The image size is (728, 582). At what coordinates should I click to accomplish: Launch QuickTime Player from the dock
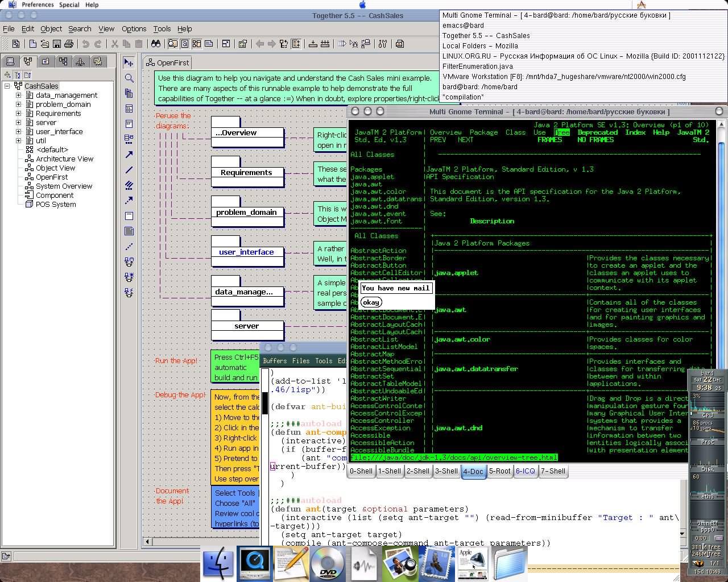click(x=255, y=564)
